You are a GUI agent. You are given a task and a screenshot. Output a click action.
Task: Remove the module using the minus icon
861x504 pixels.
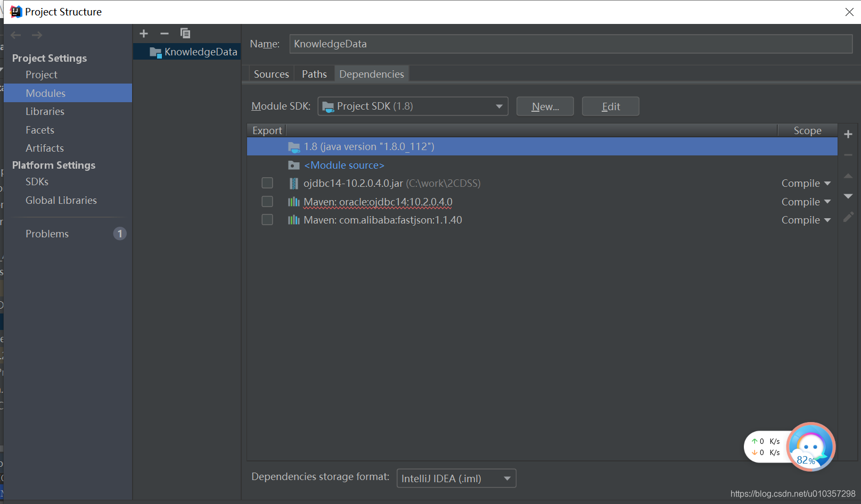click(164, 33)
